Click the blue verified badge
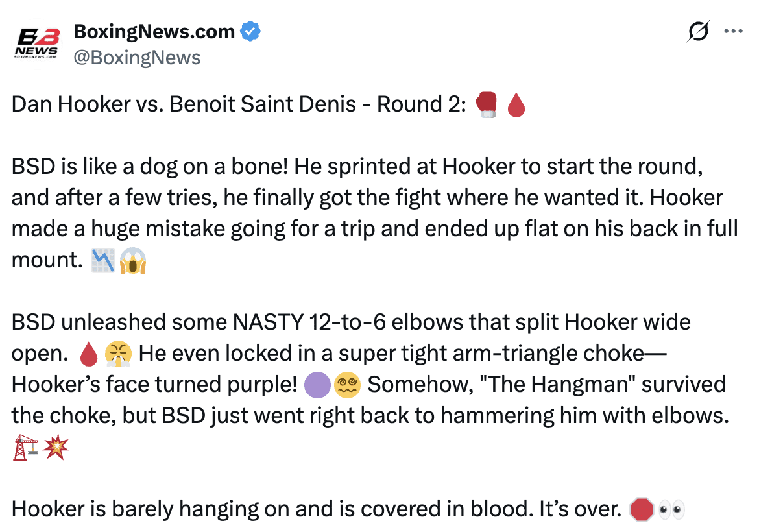The height and width of the screenshot is (532, 759). [251, 31]
